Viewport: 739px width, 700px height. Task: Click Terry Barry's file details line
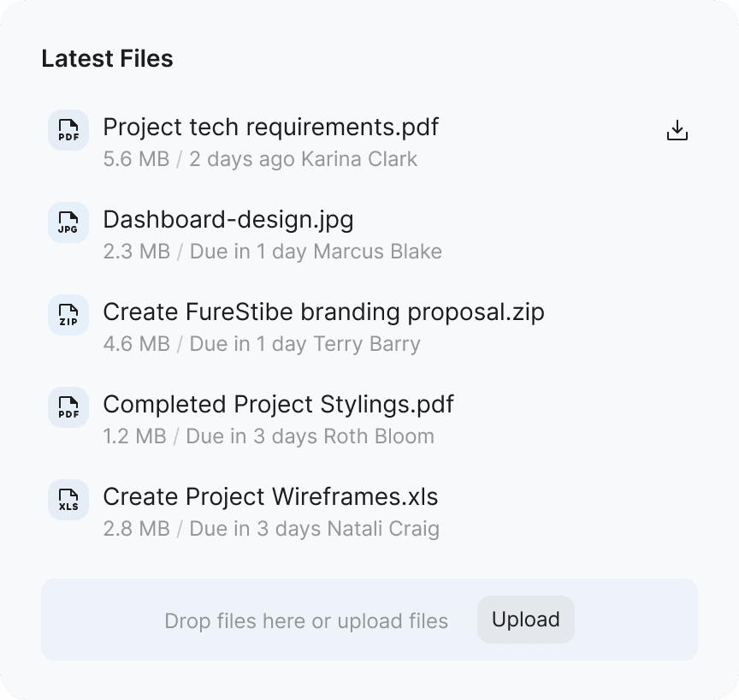262,344
